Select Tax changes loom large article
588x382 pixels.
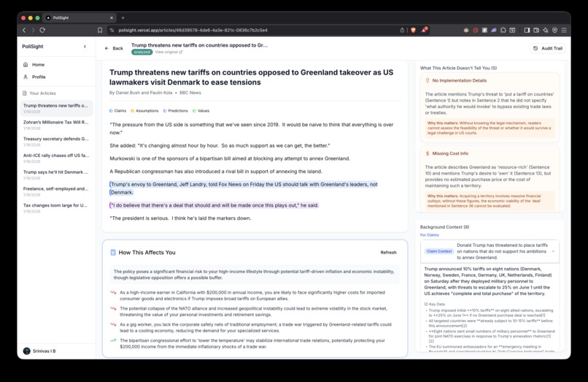point(56,207)
